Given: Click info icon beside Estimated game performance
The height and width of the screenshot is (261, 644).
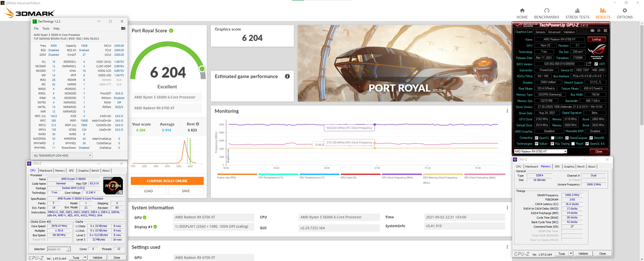Looking at the screenshot, I should [x=287, y=76].
